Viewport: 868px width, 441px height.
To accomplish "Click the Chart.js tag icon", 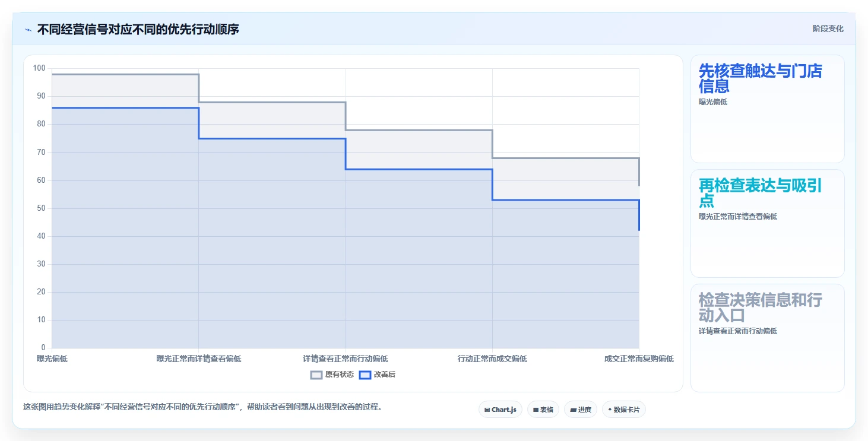I will (x=487, y=410).
